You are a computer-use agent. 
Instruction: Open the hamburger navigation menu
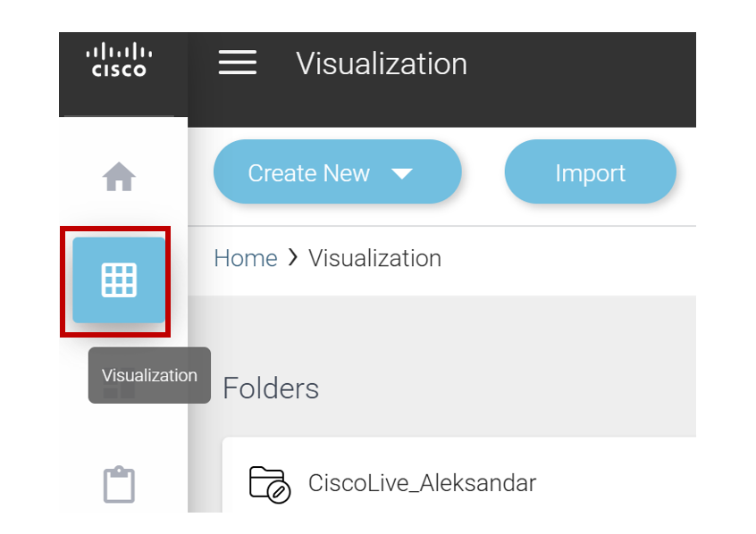[x=237, y=63]
